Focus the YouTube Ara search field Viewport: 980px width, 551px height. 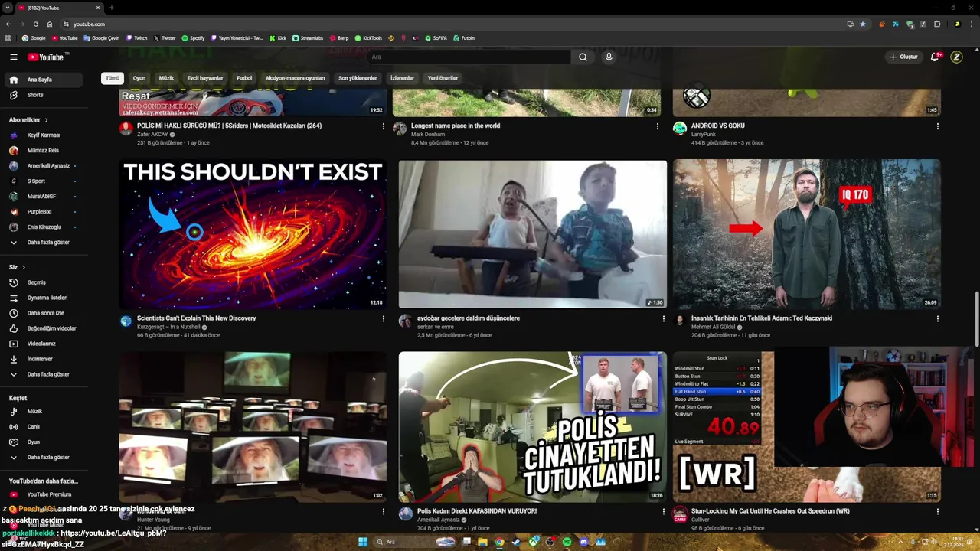469,57
